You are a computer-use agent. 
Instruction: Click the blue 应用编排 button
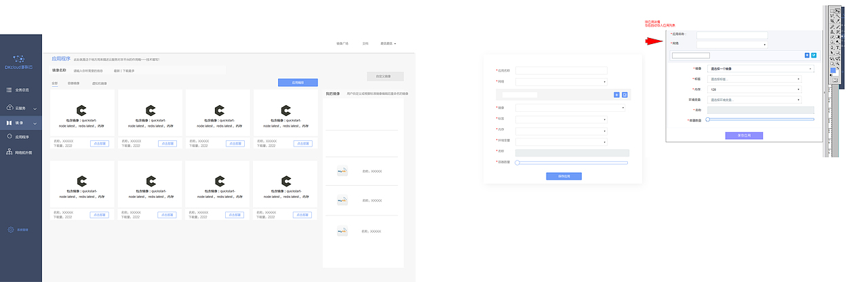298,83
